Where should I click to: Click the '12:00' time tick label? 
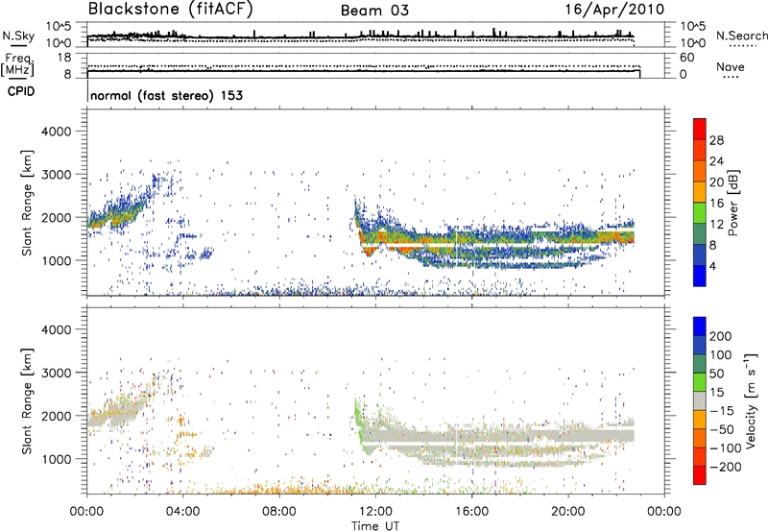pyautogui.click(x=375, y=512)
